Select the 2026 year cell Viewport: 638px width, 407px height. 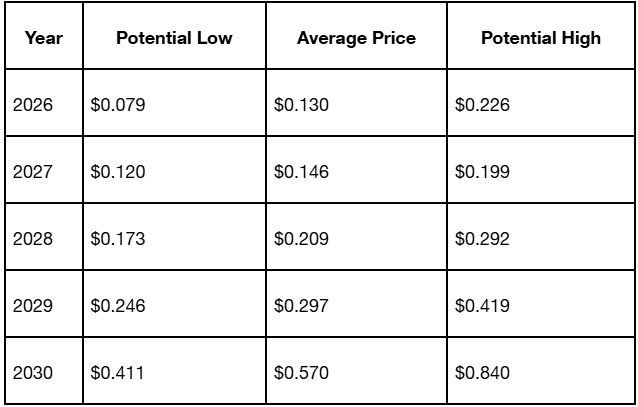pyautogui.click(x=44, y=103)
